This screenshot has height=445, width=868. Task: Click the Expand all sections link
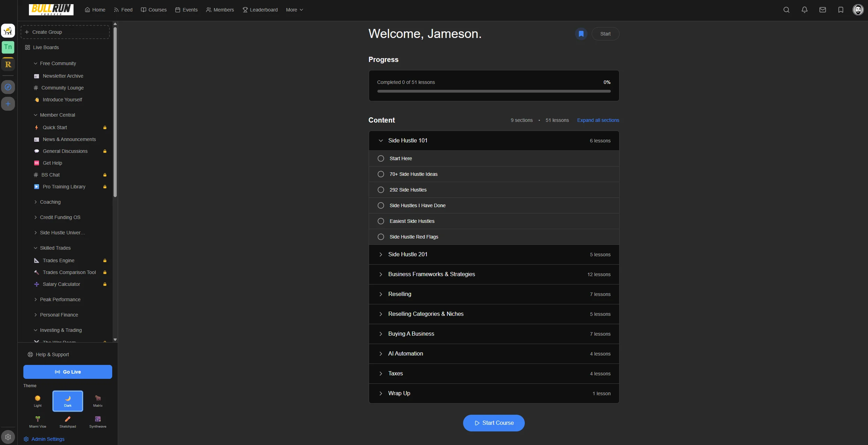pos(598,120)
